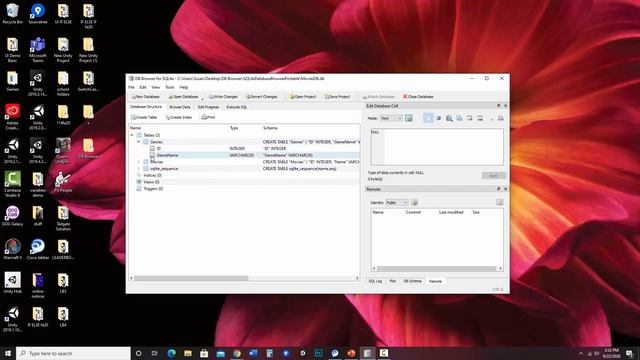Select the Database Structure tab

pos(146,107)
